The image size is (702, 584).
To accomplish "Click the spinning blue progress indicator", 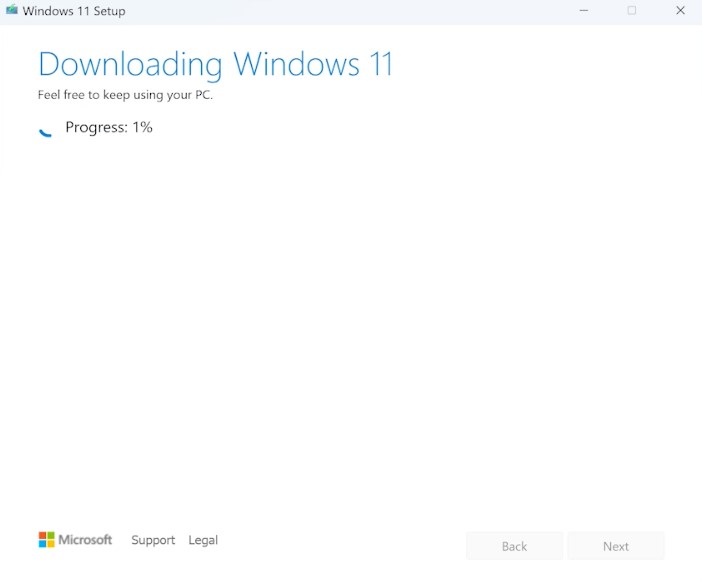I will 45,131.
